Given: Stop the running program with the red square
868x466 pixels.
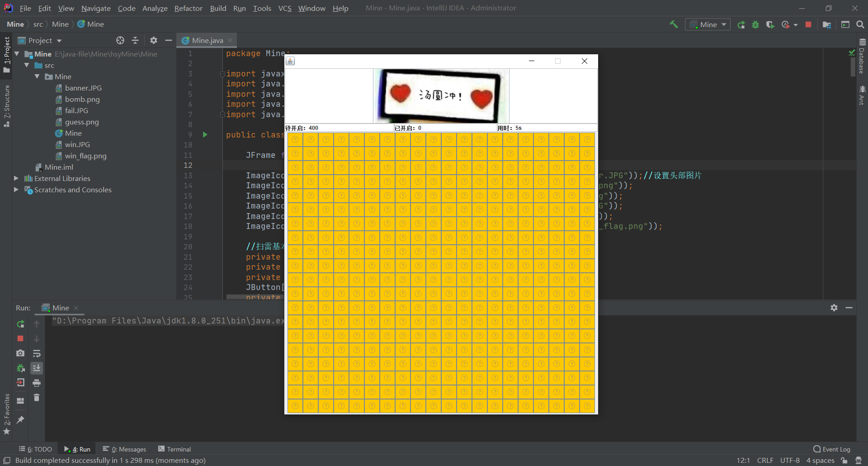Looking at the screenshot, I should tap(808, 25).
